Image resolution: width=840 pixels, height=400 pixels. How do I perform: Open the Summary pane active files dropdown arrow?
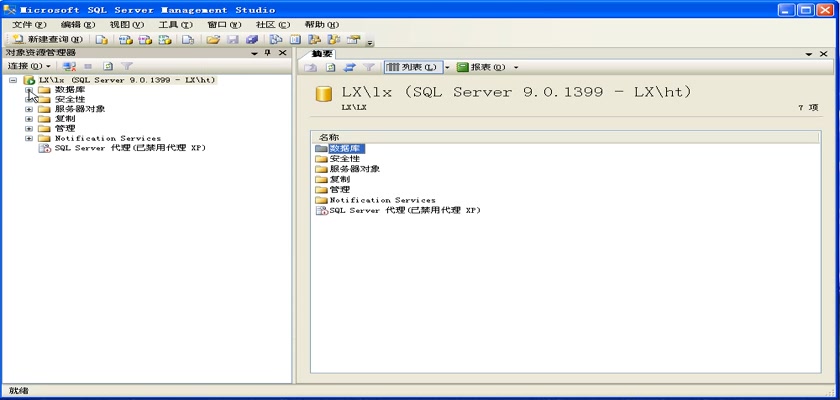point(809,54)
